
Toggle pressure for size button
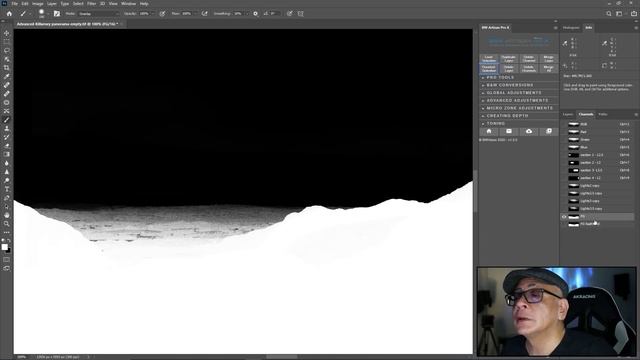coord(289,13)
